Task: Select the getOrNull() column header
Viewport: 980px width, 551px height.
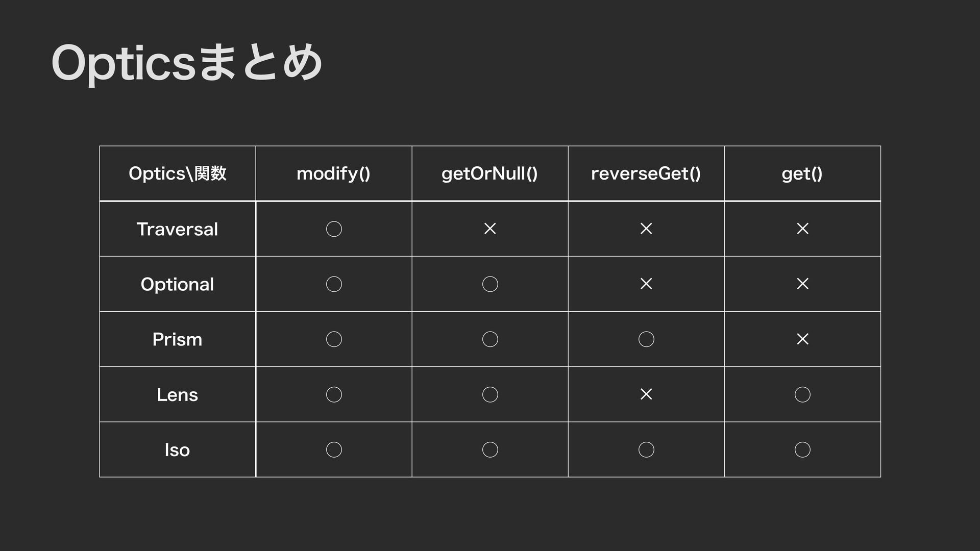Action: coord(489,174)
